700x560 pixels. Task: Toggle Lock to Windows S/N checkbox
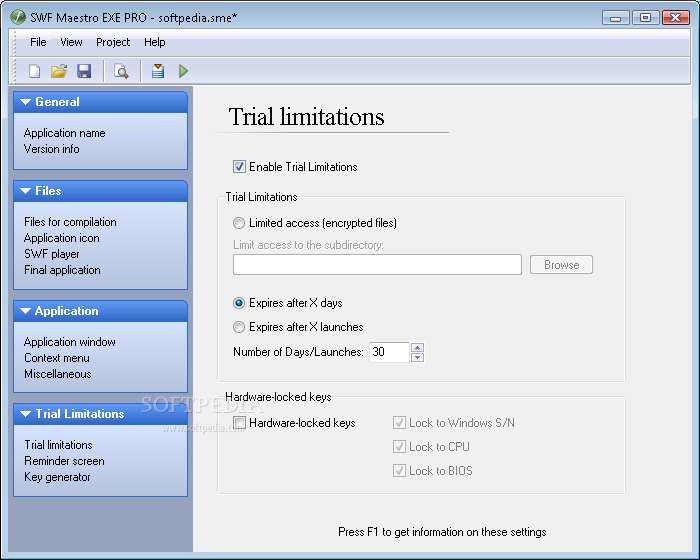399,422
